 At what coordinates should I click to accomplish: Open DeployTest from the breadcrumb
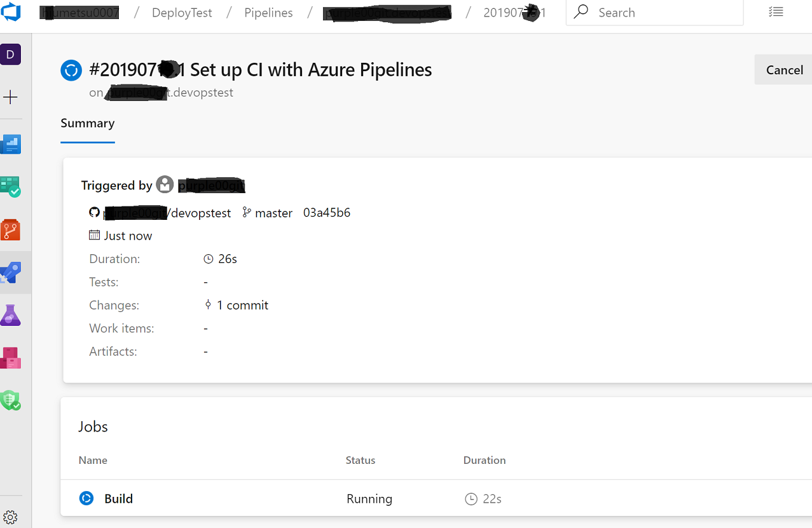(182, 12)
